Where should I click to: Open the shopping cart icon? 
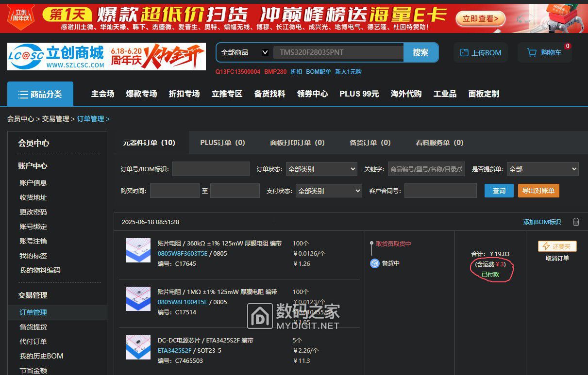532,52
